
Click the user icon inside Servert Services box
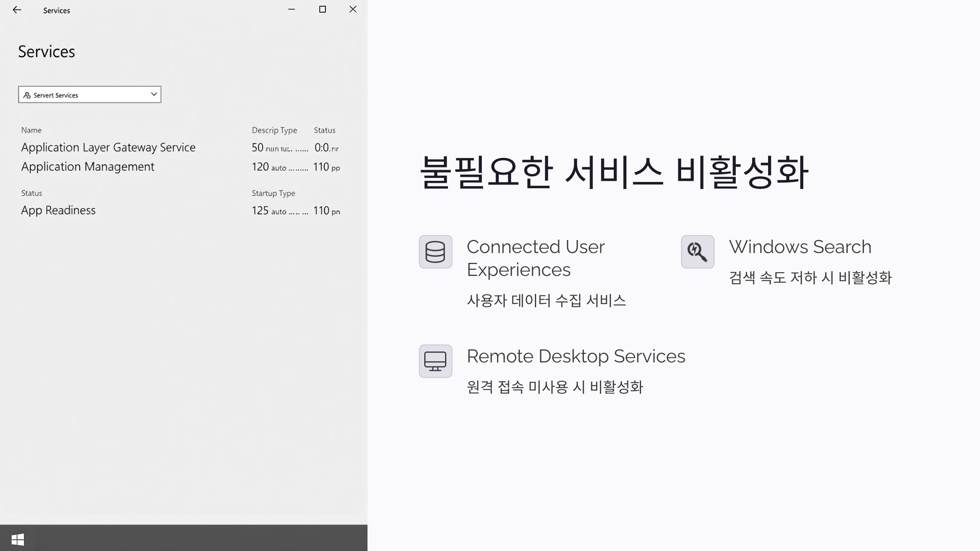pos(27,95)
